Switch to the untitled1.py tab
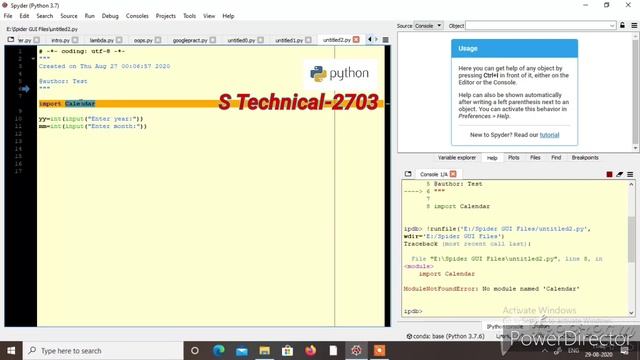640x360 pixels. click(x=289, y=40)
